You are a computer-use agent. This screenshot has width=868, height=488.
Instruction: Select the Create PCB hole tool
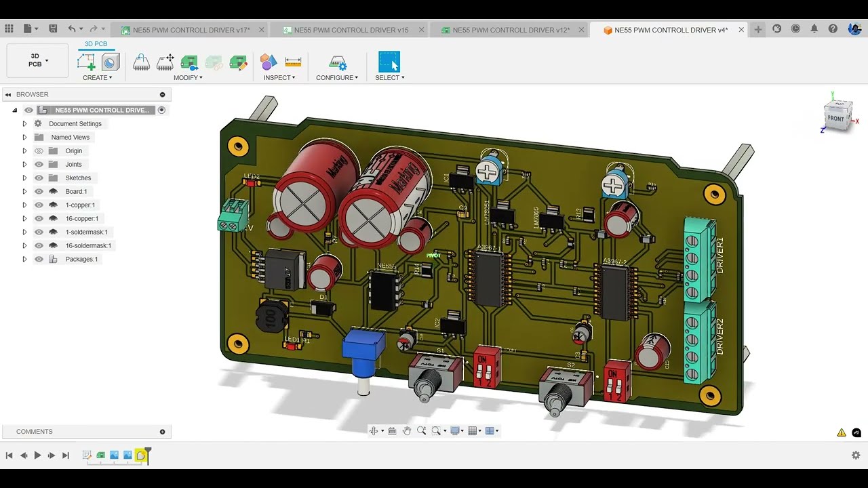[111, 62]
